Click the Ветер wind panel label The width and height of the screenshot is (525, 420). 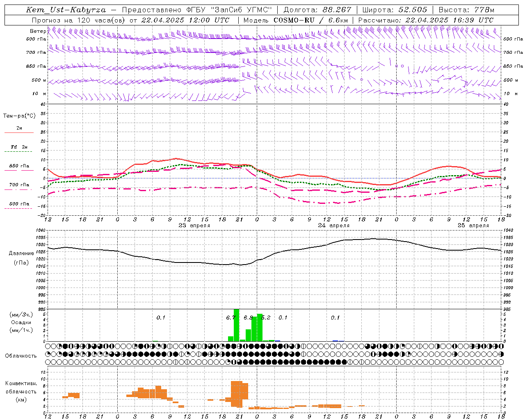(38, 31)
